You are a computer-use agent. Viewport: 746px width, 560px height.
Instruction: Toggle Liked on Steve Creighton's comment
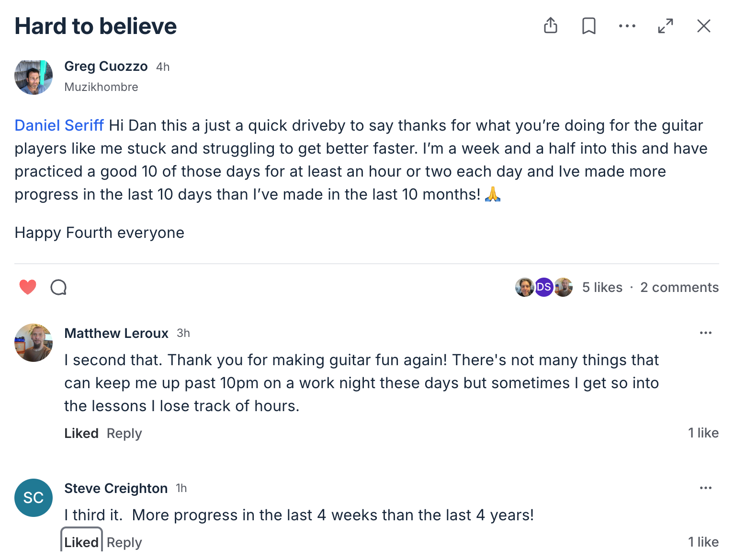pos(81,542)
